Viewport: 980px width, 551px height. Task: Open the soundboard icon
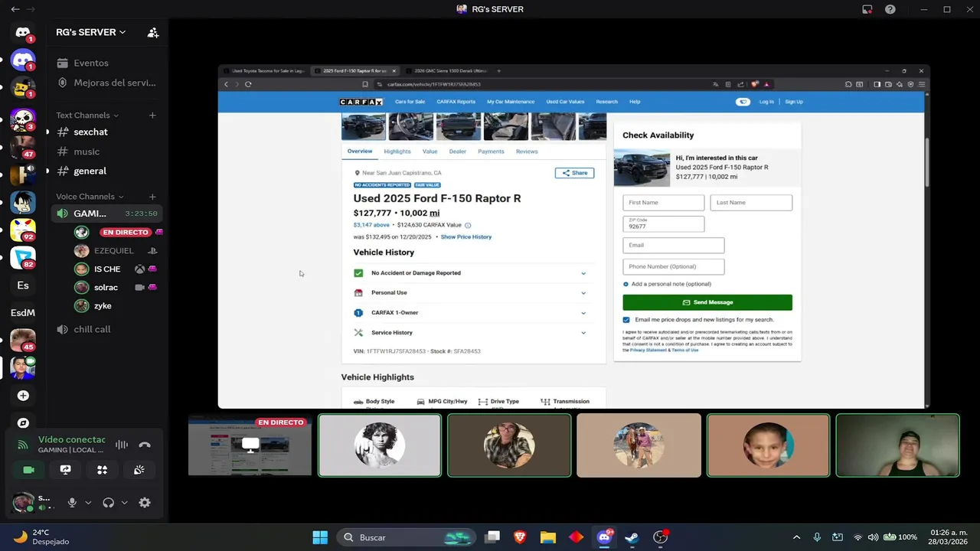click(x=139, y=470)
